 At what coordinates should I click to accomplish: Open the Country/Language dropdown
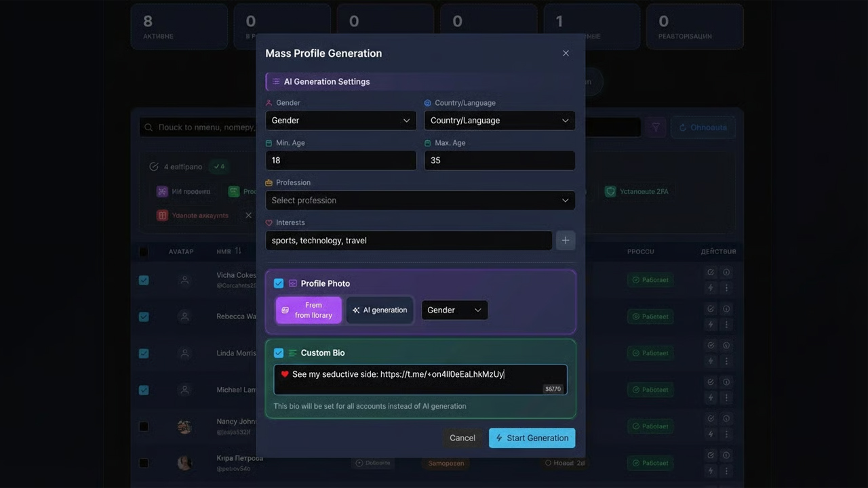500,121
